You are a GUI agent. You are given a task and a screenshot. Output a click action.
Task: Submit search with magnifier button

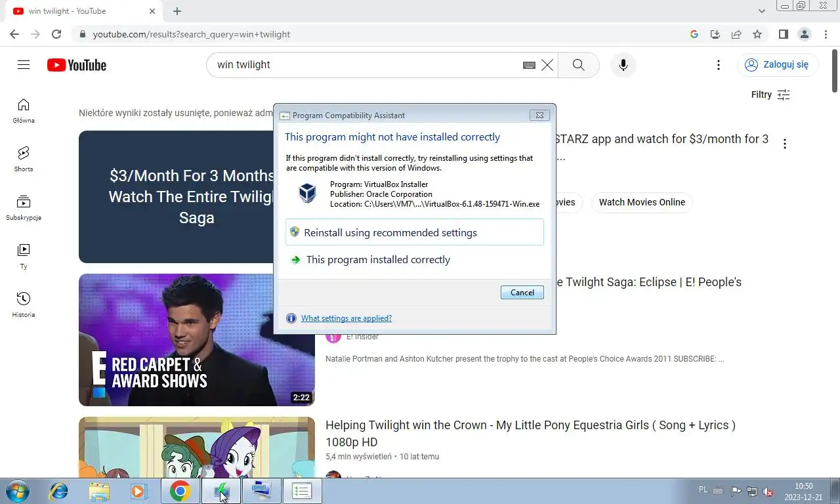click(578, 65)
